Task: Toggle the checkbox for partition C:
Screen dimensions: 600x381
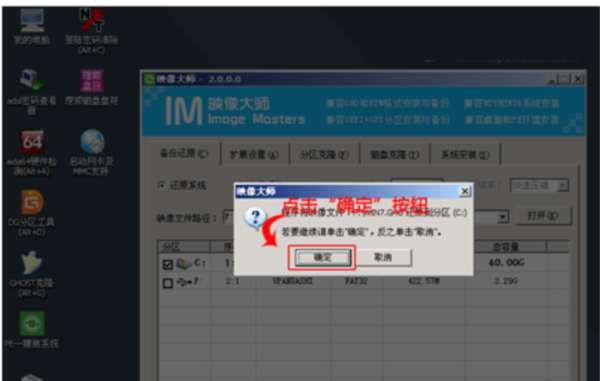Action: tap(168, 264)
